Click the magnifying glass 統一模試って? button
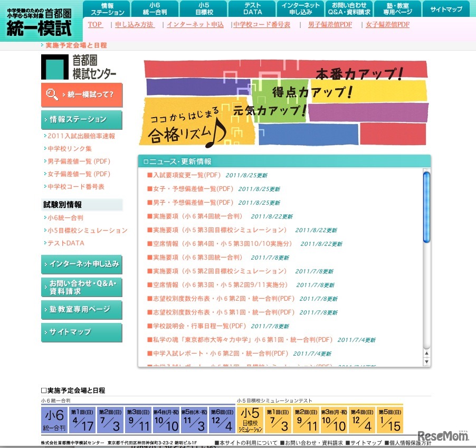Image resolution: width=476 pixels, height=448 pixels. 81,95
